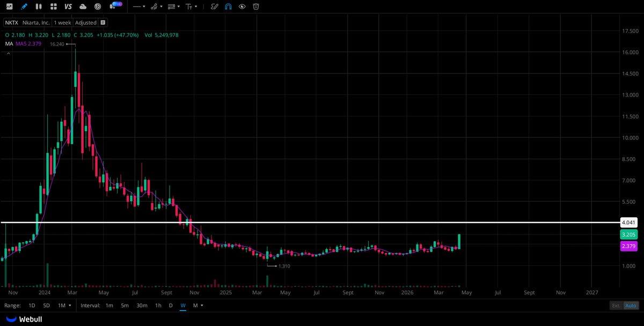Choose the 1h interval
Viewport: 644px width, 326px height.
pyautogui.click(x=158, y=305)
